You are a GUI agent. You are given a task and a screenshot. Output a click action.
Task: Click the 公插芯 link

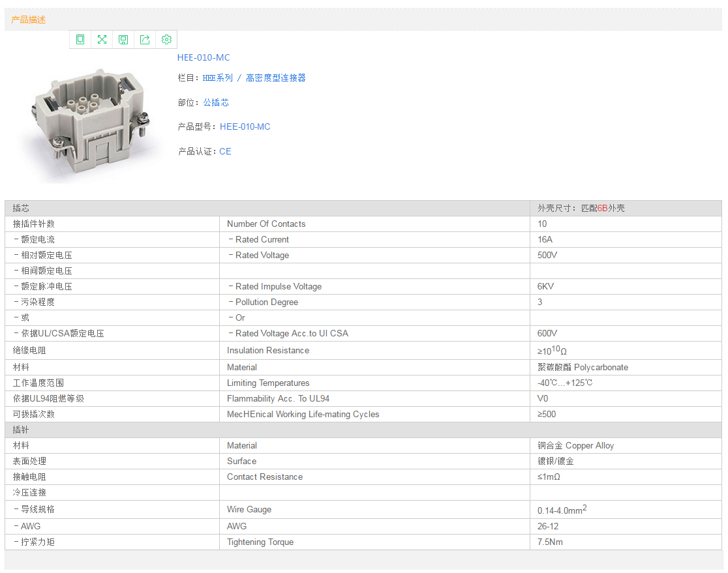(x=216, y=102)
